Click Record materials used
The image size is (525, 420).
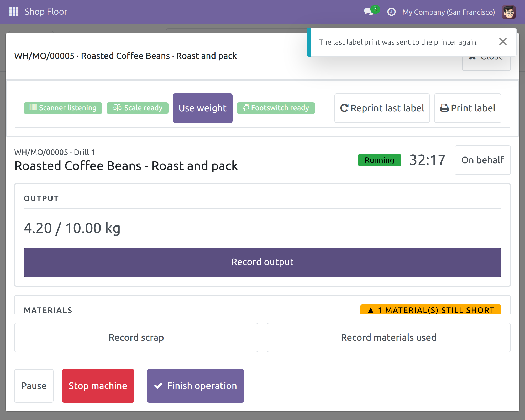(x=389, y=338)
